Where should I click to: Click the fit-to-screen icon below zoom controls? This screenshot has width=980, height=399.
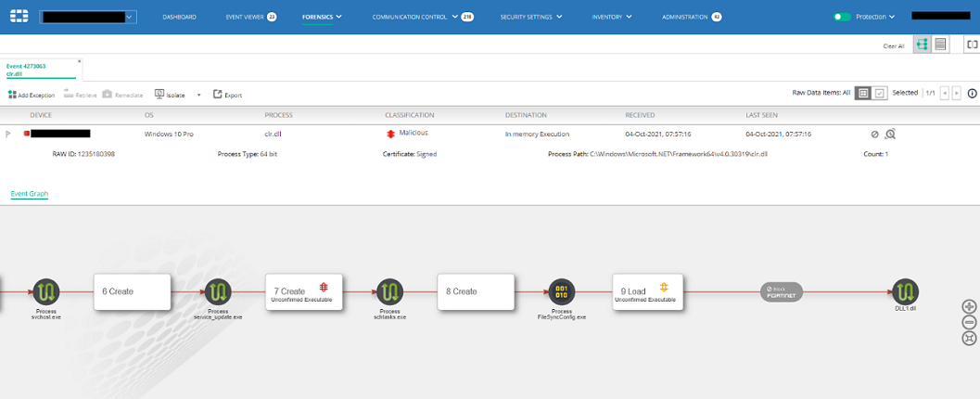pyautogui.click(x=970, y=338)
